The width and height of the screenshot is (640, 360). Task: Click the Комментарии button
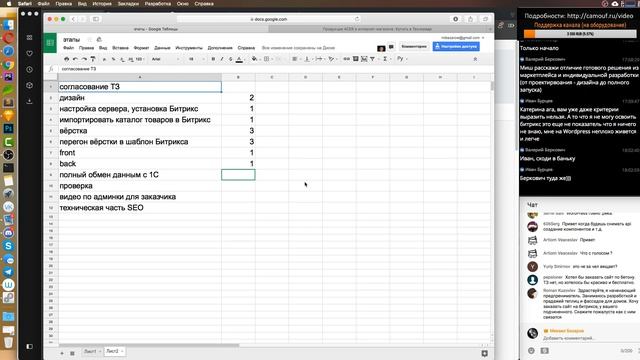(x=414, y=47)
